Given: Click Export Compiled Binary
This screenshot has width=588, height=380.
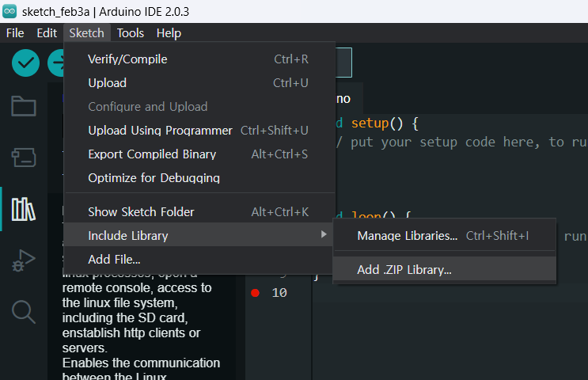Looking at the screenshot, I should pyautogui.click(x=152, y=154).
